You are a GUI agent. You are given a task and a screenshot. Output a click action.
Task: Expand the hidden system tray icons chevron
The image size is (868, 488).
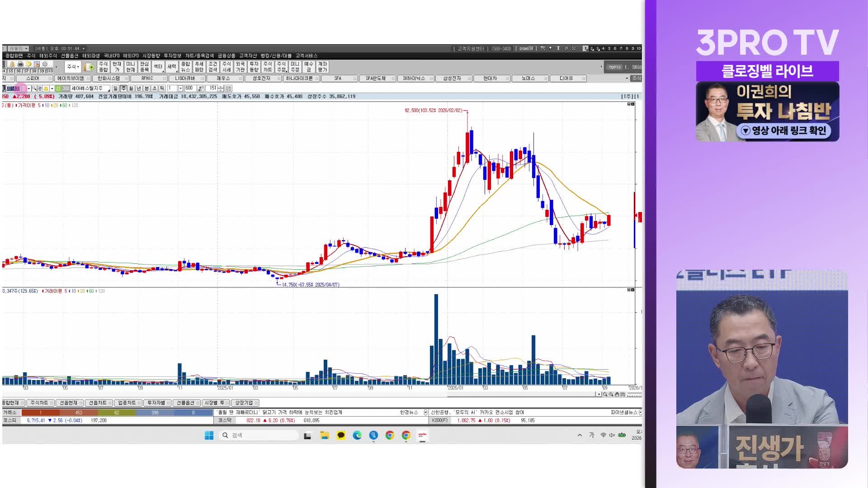pos(580,435)
